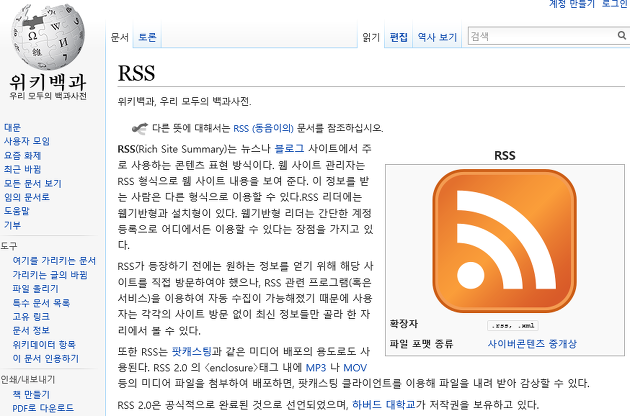Screen dimensions: 630x416
Task: Collapse the 도구 sidebar section heading
Action: coord(9,246)
